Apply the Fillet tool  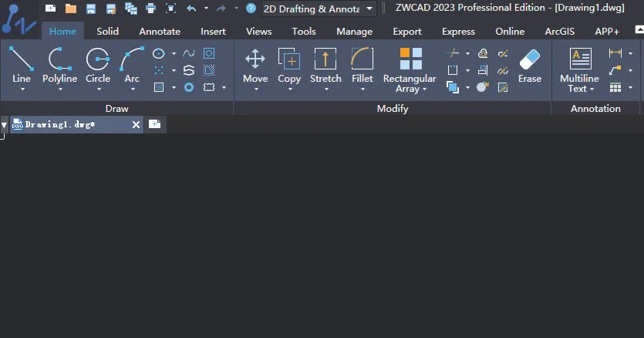coord(362,64)
